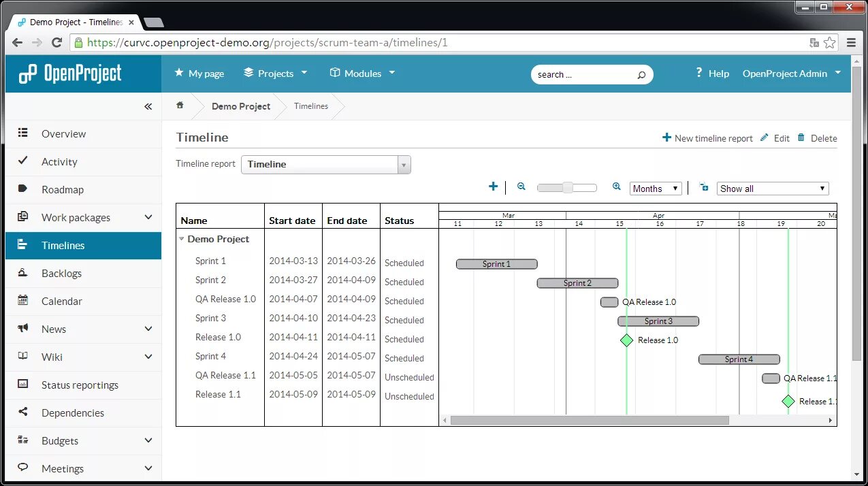Click the Calendar icon in sidebar
Screen dimensions: 868x486
[x=23, y=300]
